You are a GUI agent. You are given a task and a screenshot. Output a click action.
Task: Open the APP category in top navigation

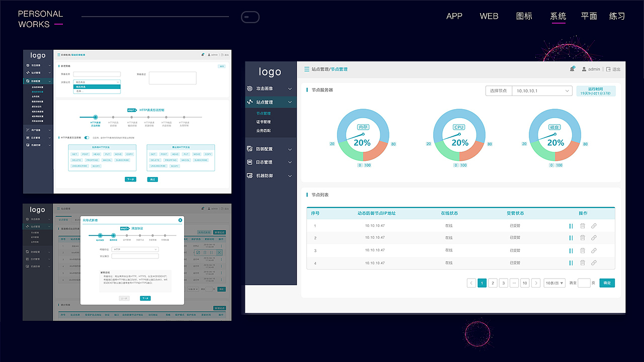coord(454,16)
